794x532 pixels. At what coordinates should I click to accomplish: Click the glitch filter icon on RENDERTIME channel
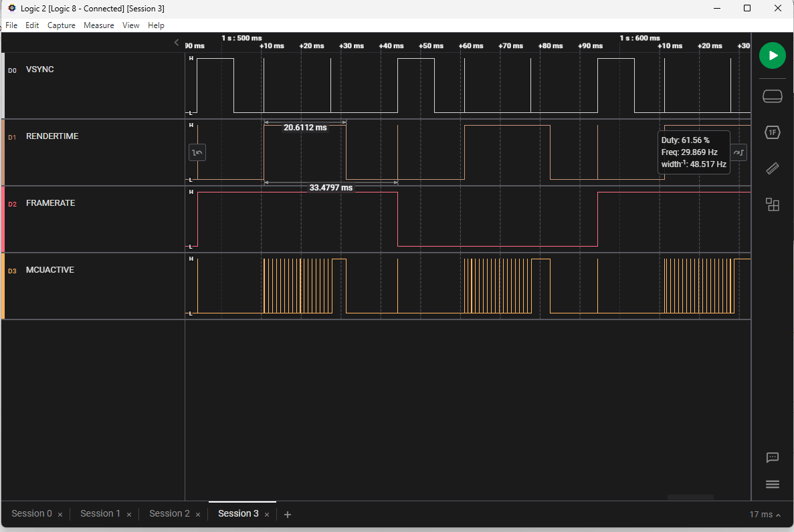coord(197,152)
